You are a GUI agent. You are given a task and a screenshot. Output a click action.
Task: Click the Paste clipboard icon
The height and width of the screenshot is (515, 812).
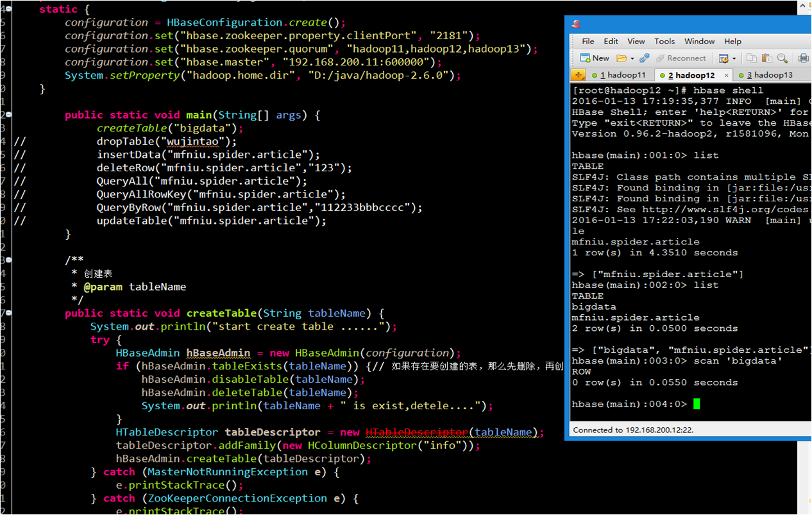click(x=768, y=58)
